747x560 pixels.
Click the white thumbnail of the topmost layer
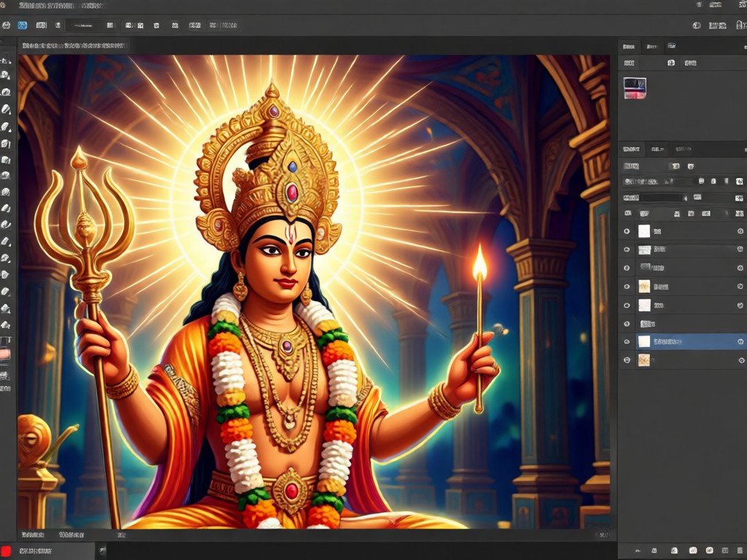[644, 231]
